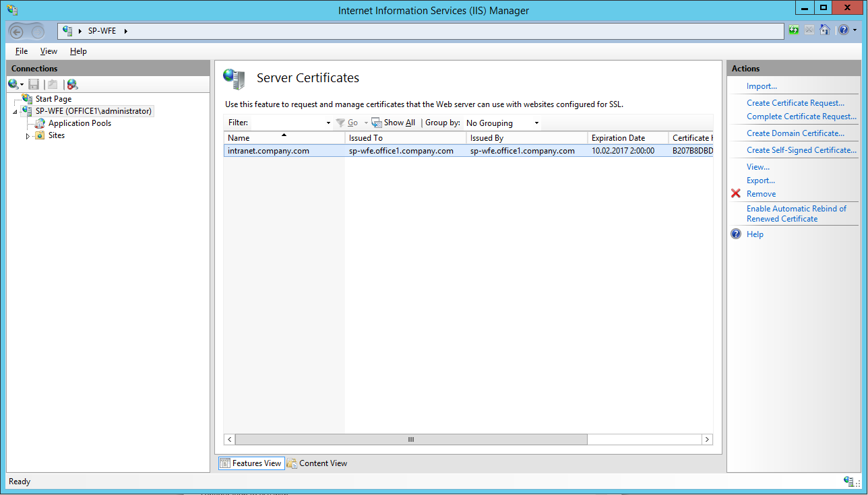
Task: Click horizontal scrollbar right arrow
Action: pyautogui.click(x=707, y=439)
